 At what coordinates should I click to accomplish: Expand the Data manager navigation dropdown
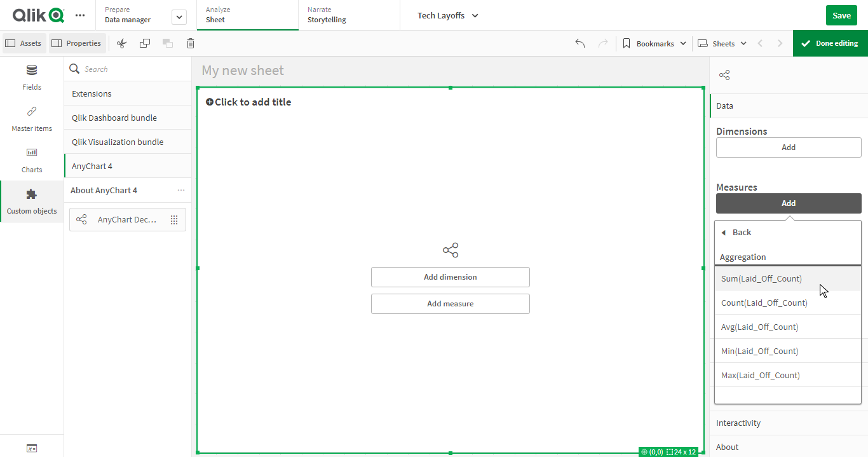tap(179, 17)
